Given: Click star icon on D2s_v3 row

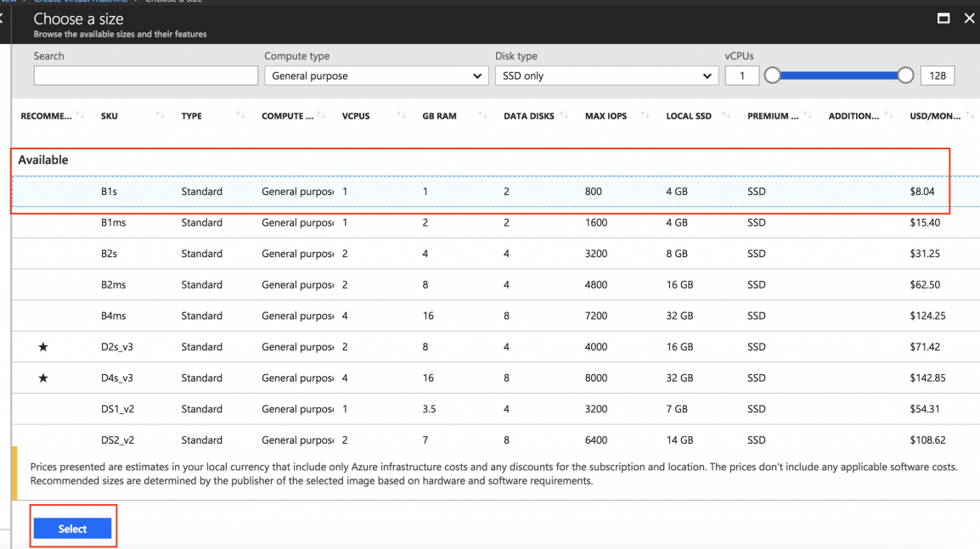Looking at the screenshot, I should click(43, 347).
